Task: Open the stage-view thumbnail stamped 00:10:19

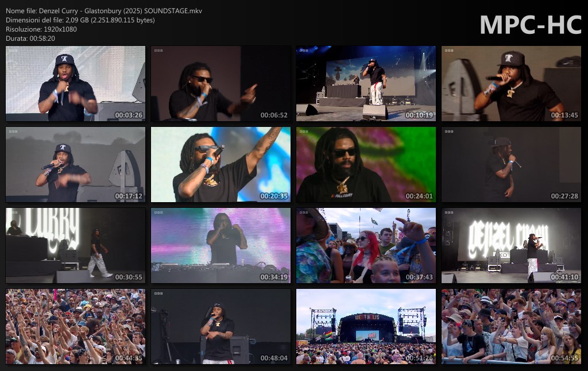Action: pyautogui.click(x=366, y=83)
